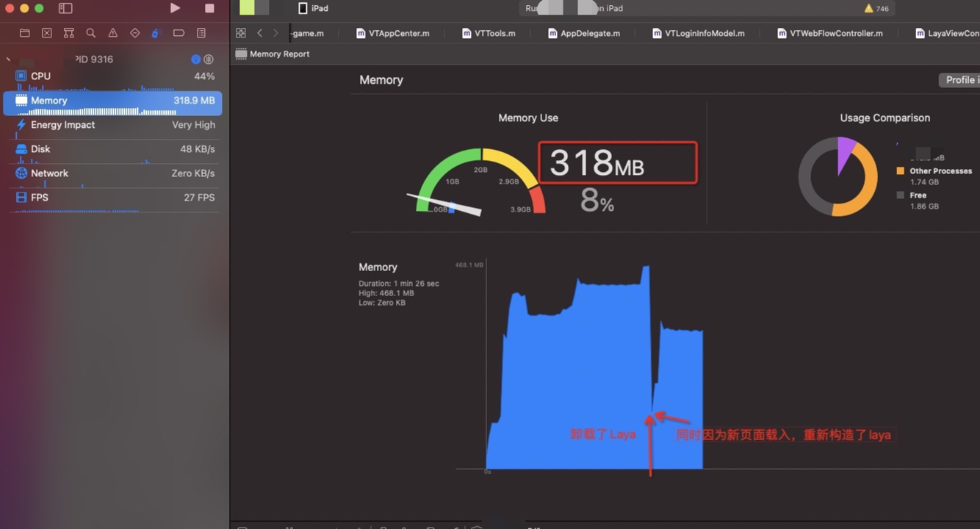Switch to the LayaViewCon tab

click(x=947, y=33)
